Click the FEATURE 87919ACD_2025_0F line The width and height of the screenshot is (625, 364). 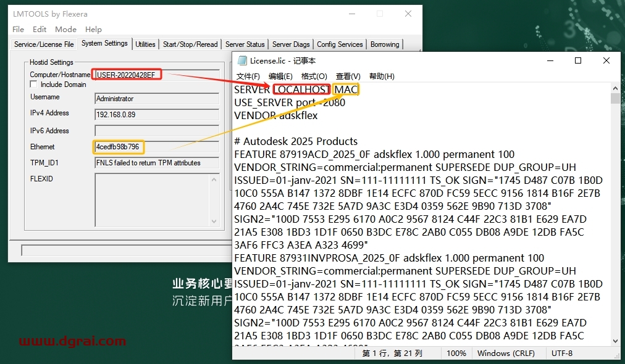374,154
